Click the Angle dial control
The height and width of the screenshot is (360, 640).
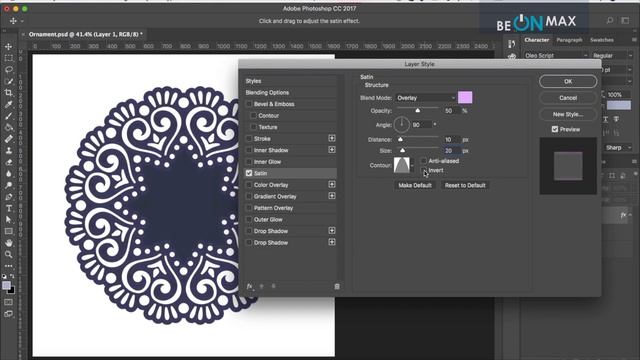pyautogui.click(x=402, y=124)
